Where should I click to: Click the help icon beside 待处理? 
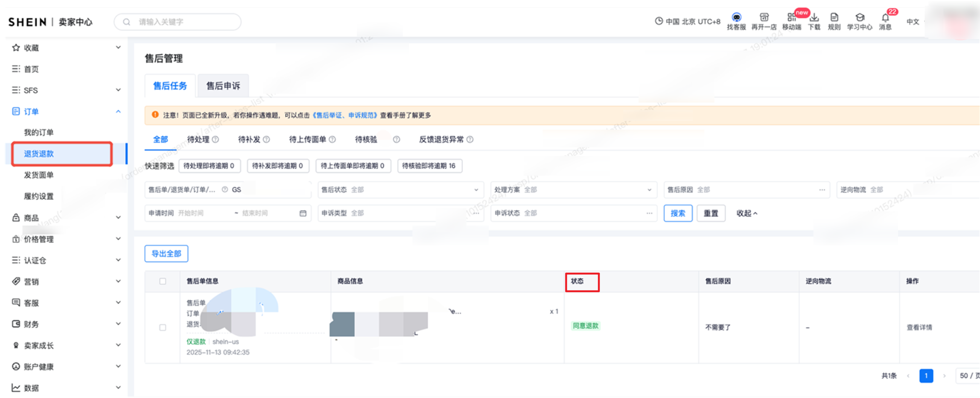(215, 140)
